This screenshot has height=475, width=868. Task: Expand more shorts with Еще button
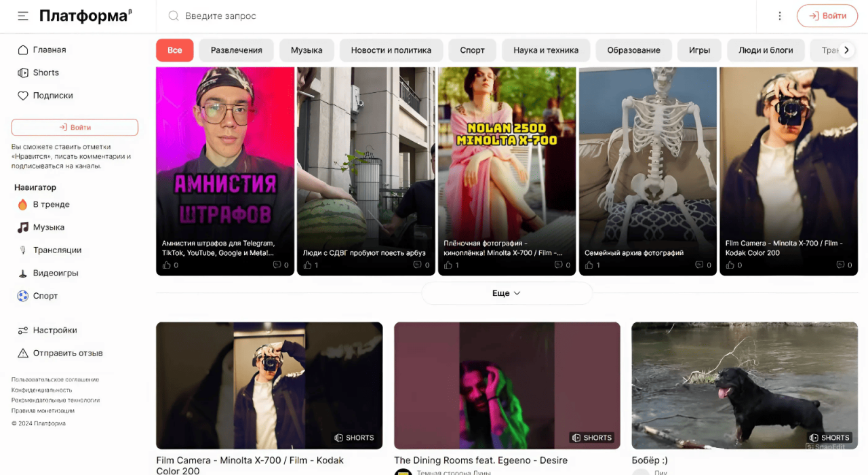coord(507,293)
